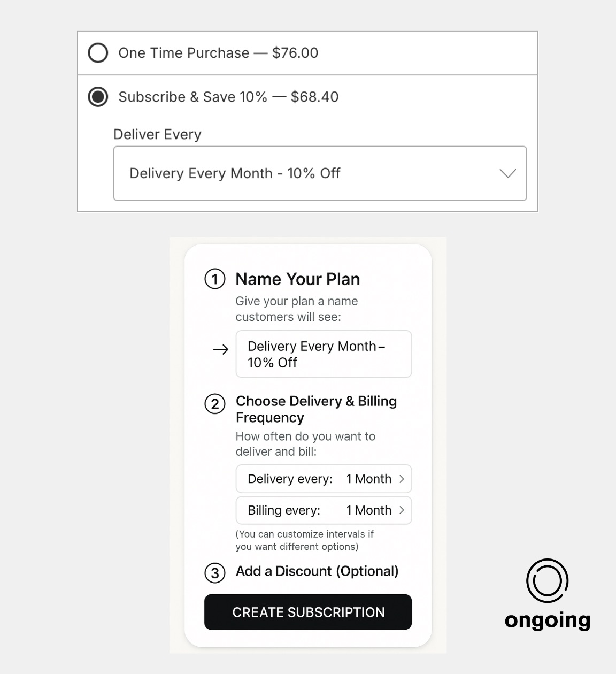Click the step 3 circle icon

coord(215,573)
